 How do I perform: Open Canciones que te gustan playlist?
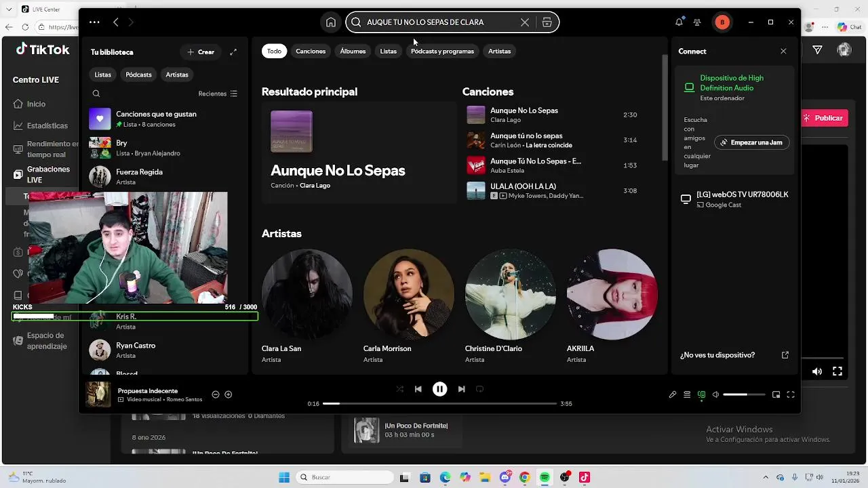tap(165, 119)
